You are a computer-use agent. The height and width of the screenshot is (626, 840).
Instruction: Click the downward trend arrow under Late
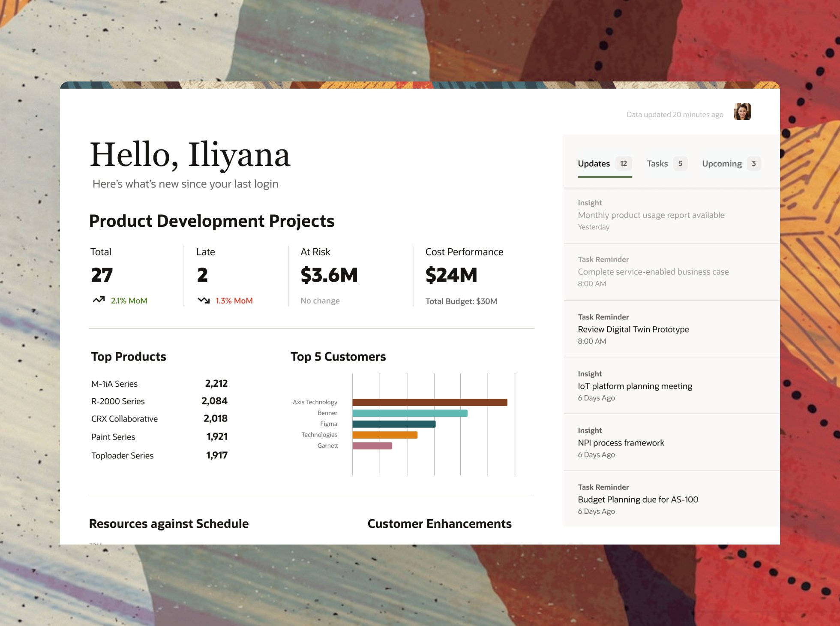point(204,300)
